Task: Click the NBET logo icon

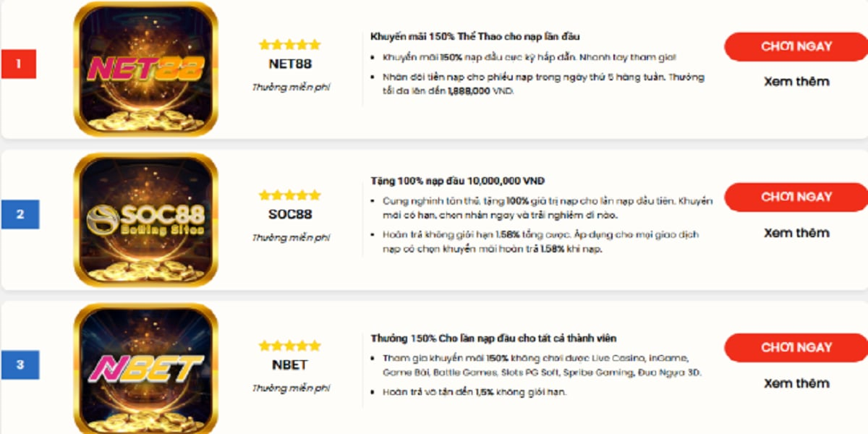Action: pyautogui.click(x=145, y=369)
